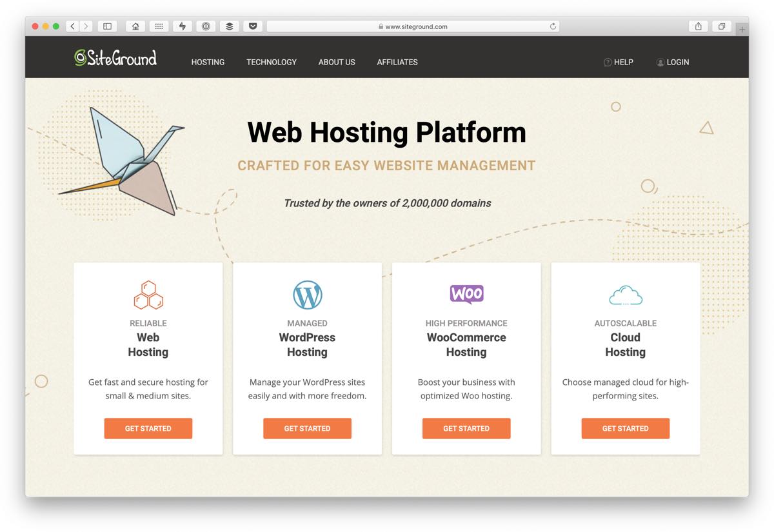This screenshot has width=774, height=532.
Task: Open the LOGIN link text
Action: pos(678,62)
